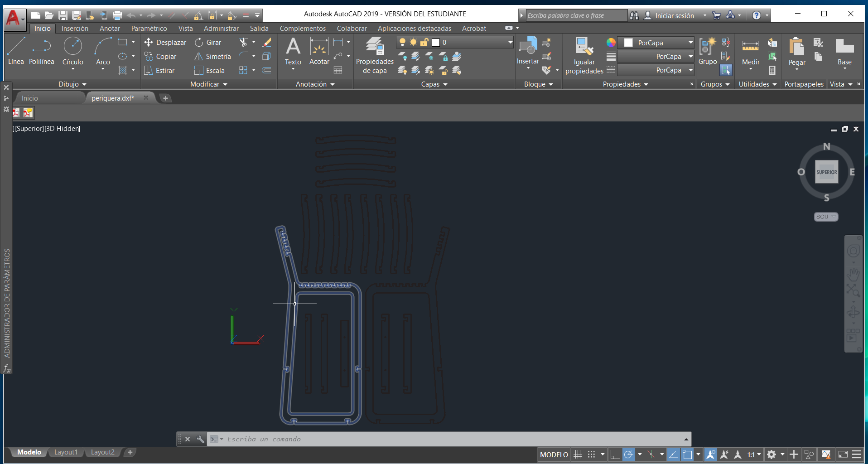
Task: Open the layer name dropdown list
Action: (x=510, y=43)
